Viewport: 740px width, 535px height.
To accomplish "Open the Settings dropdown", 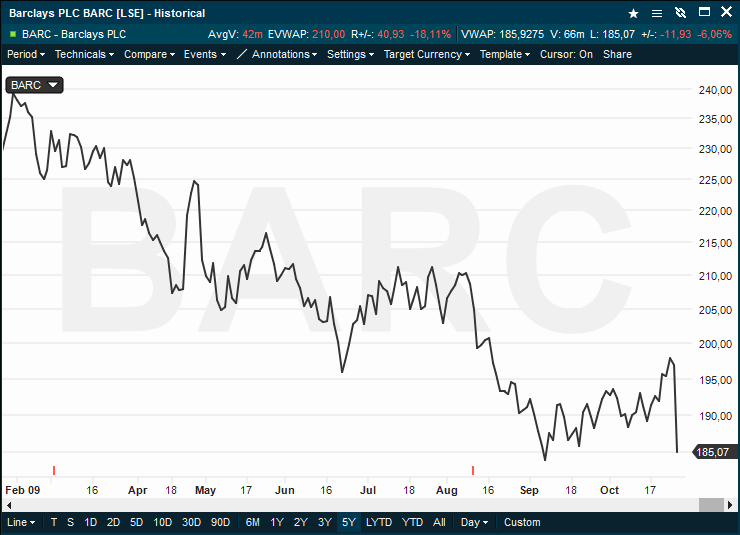I will [x=351, y=54].
